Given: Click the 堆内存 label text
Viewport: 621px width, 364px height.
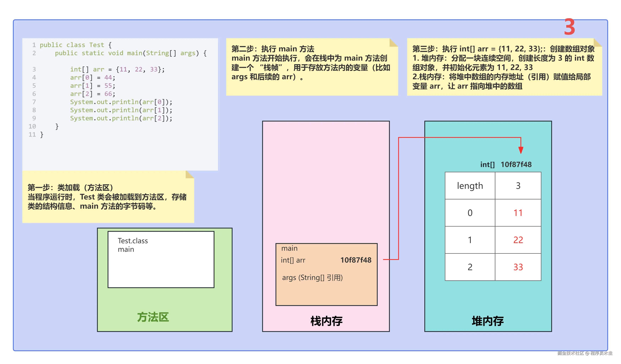Looking at the screenshot, I should tap(488, 321).
